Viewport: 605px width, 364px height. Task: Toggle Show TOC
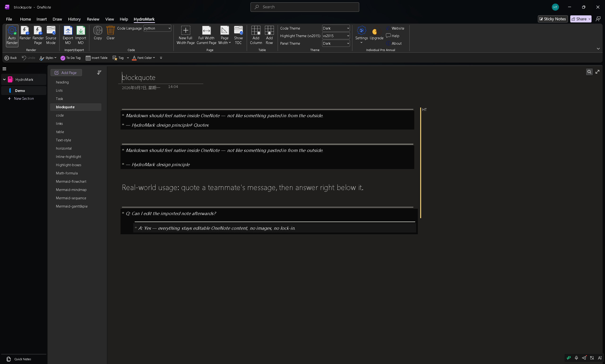tap(238, 35)
